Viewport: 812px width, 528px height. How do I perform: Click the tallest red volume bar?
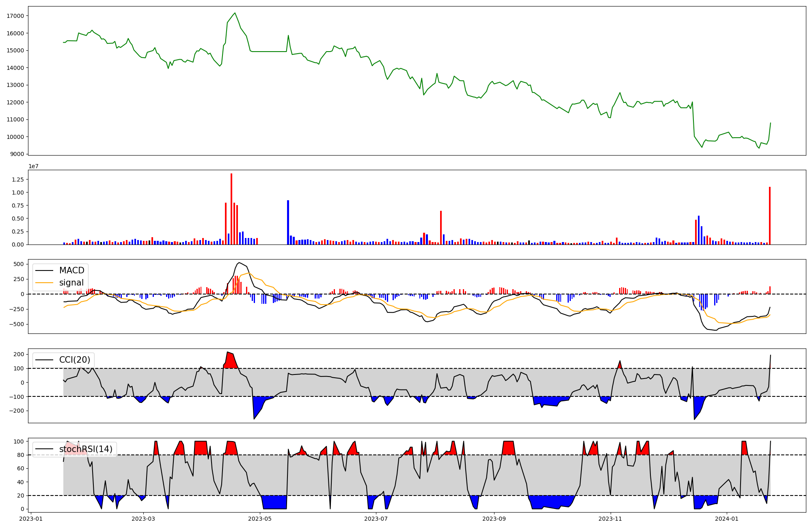pos(231,209)
